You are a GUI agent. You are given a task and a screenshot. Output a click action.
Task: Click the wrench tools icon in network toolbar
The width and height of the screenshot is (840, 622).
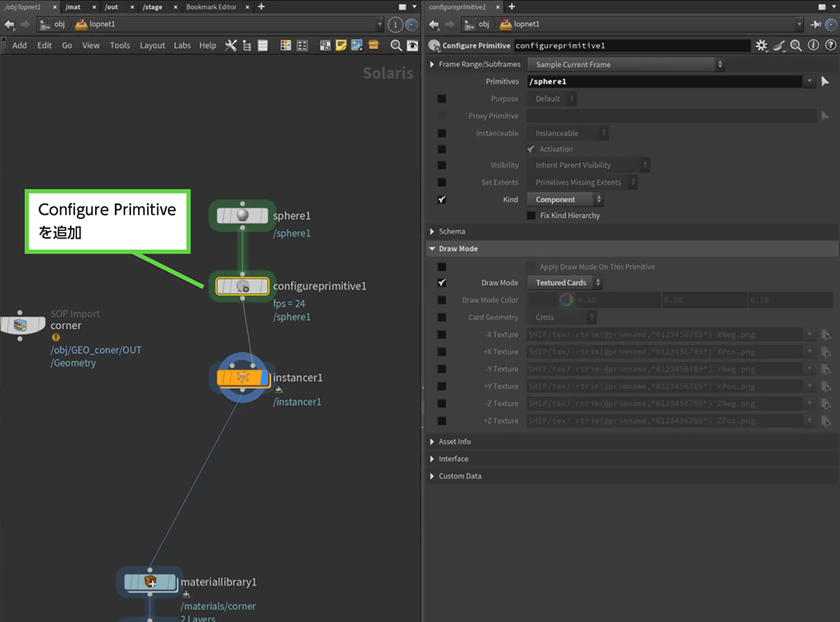click(x=230, y=45)
